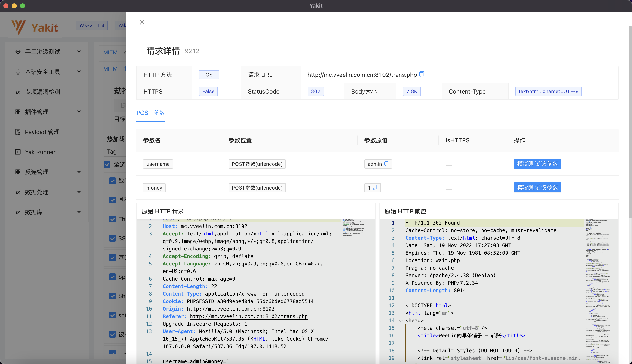
Task: Expand the 手工渗透测试 menu
Action: (79, 52)
